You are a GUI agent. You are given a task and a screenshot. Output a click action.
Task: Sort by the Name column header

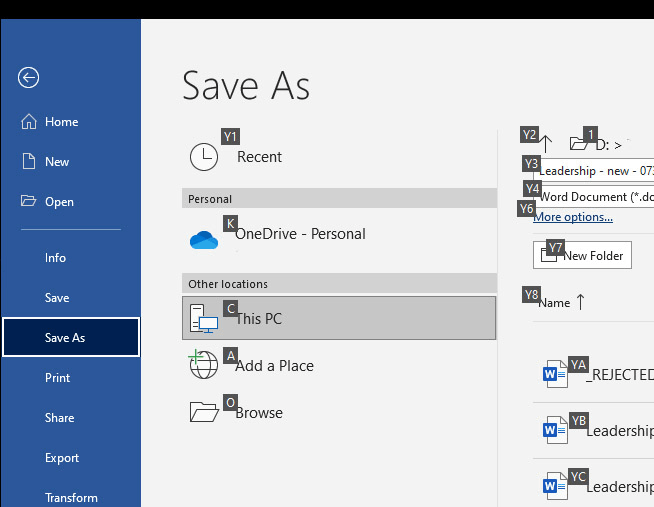pos(554,303)
